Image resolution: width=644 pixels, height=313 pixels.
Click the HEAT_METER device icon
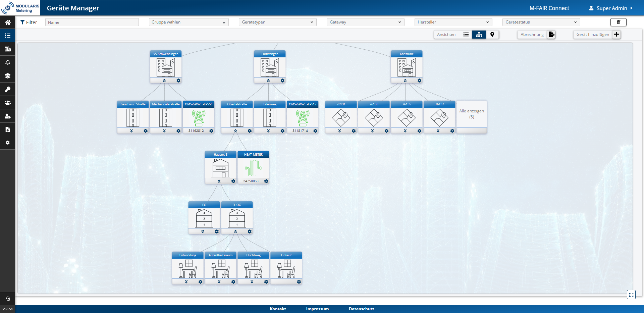coord(253,168)
